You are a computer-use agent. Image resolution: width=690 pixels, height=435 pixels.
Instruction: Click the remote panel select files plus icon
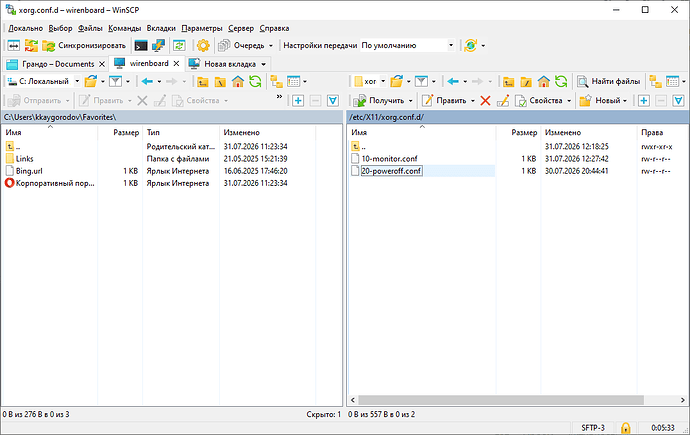coord(644,101)
